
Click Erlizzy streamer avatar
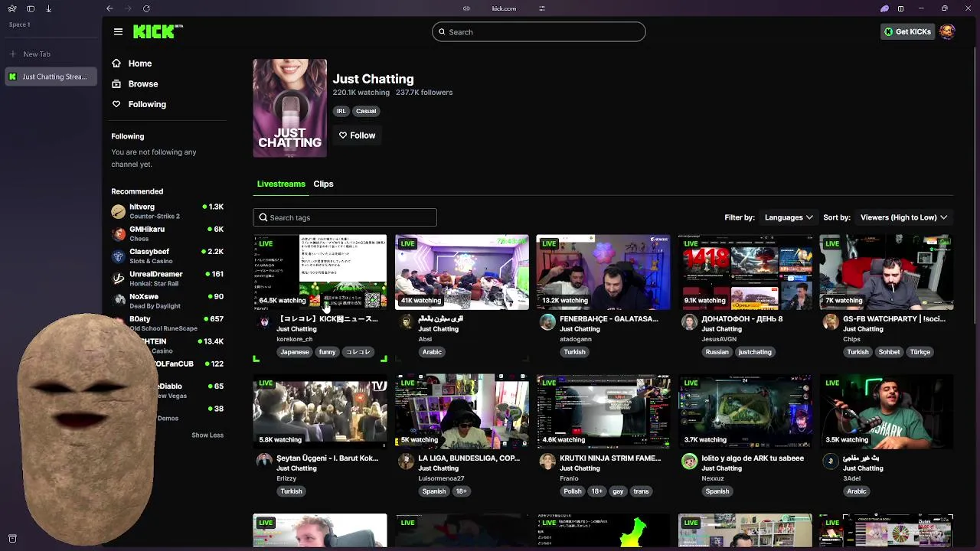point(264,461)
